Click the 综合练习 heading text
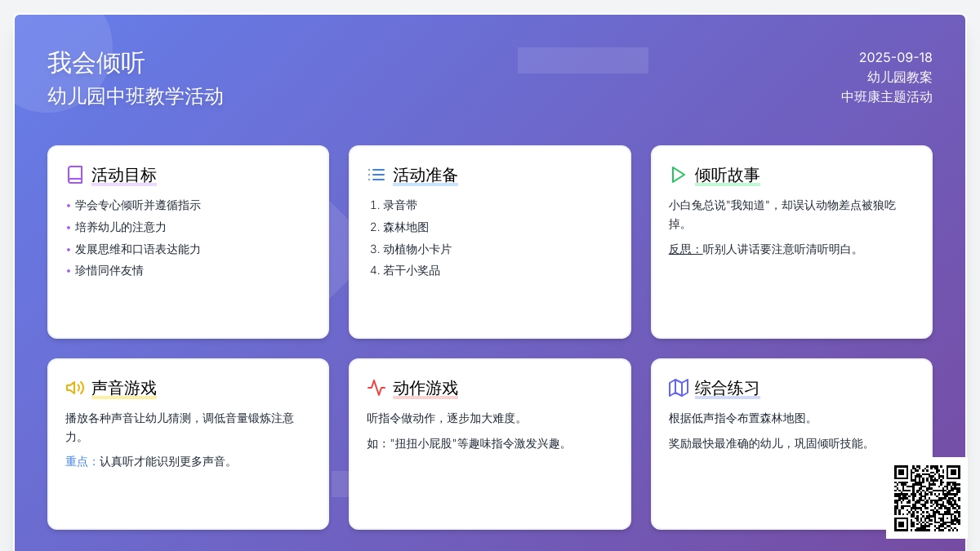 pyautogui.click(x=727, y=389)
